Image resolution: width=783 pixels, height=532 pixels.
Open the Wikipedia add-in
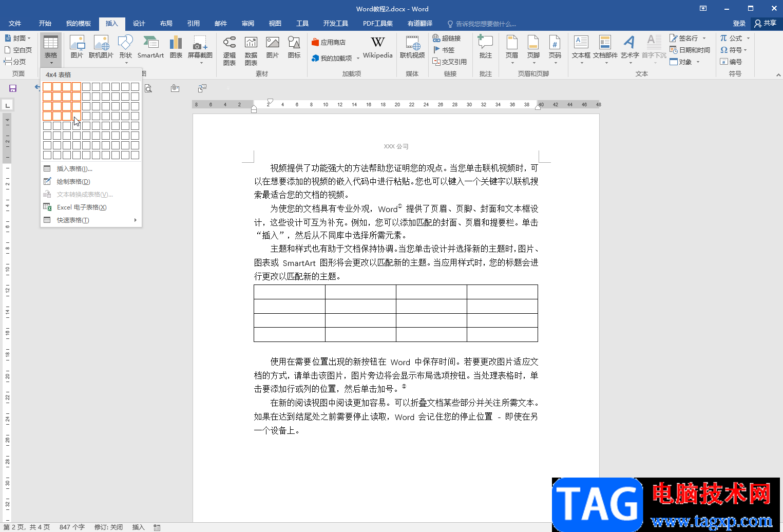pos(377,47)
